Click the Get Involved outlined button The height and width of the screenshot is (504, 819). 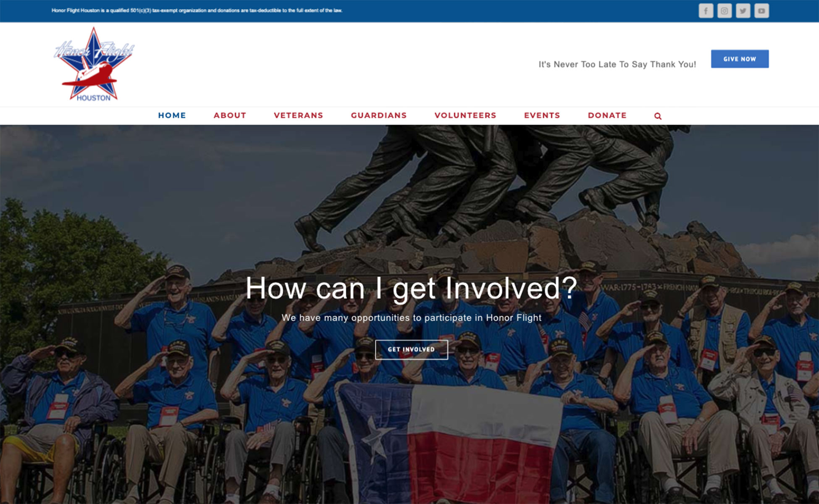click(x=411, y=349)
